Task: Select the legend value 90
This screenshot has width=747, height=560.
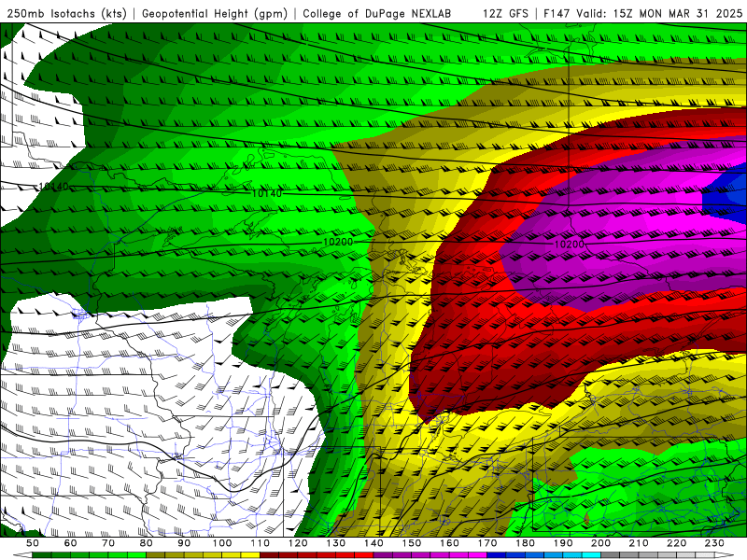Action: (184, 543)
